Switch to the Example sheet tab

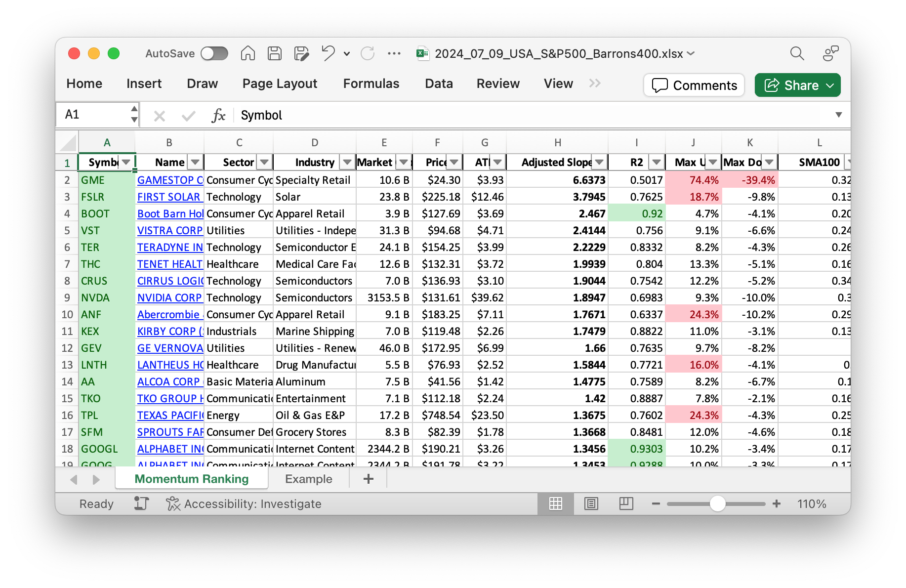pos(309,479)
